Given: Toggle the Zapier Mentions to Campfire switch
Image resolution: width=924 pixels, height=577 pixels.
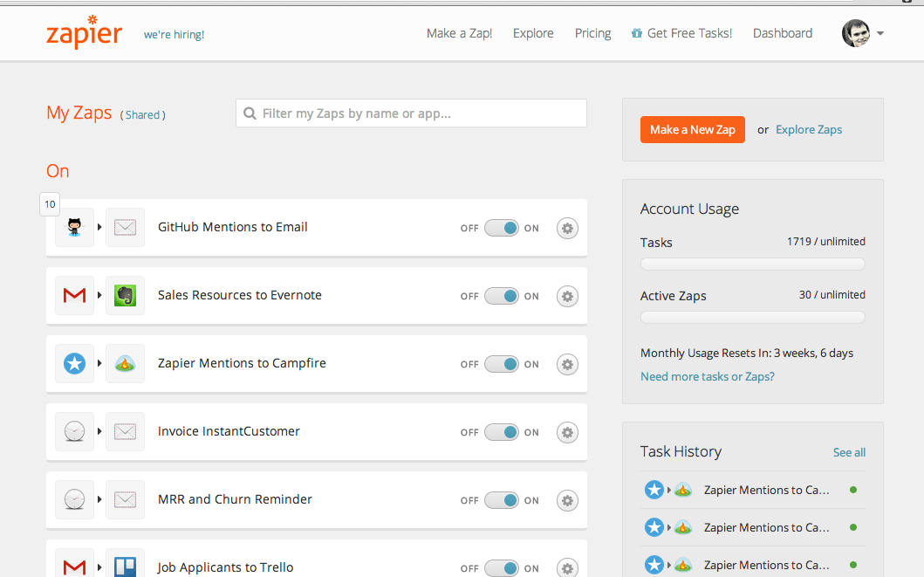Looking at the screenshot, I should click(502, 364).
